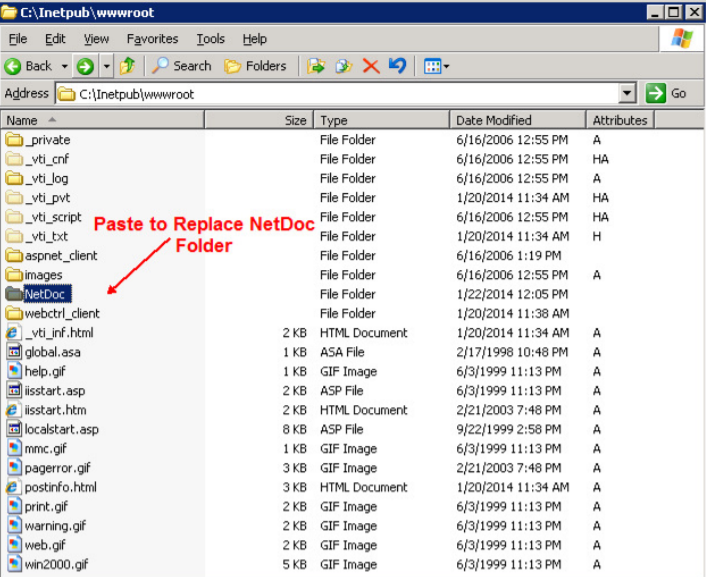Click the Move To folder icon

(316, 66)
